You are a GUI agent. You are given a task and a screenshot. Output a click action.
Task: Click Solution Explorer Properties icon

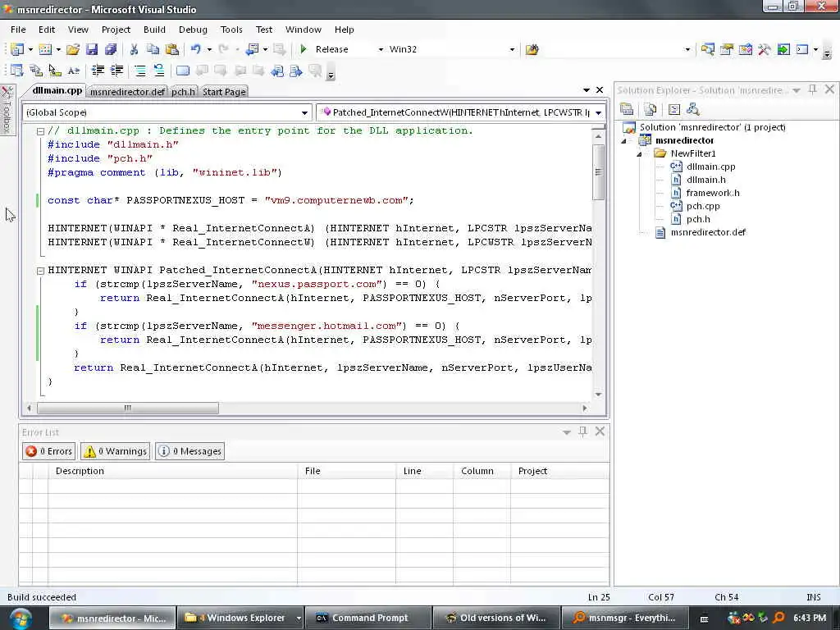coord(627,110)
